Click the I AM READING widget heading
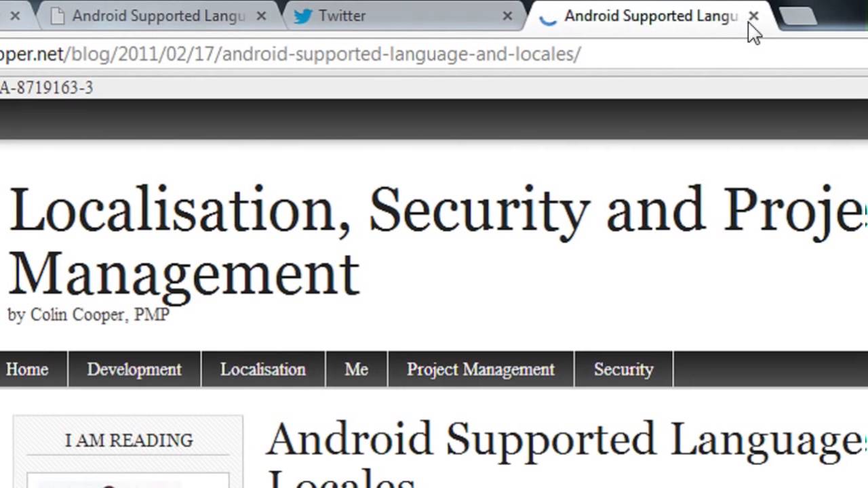The width and height of the screenshot is (868, 488). click(x=129, y=441)
